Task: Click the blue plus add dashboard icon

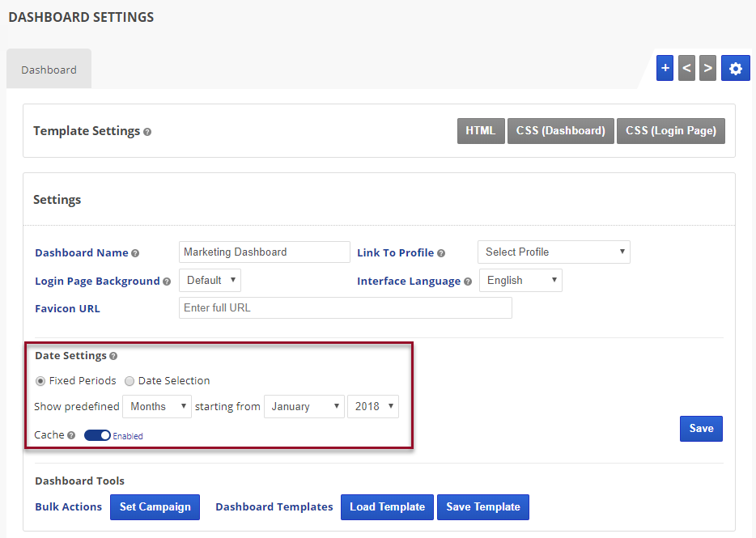Action: coord(665,69)
